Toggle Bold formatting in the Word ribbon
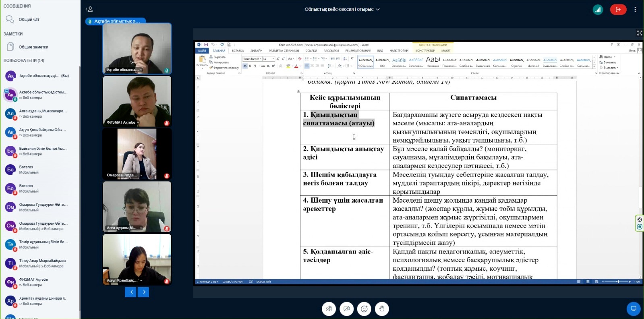 pyautogui.click(x=245, y=66)
